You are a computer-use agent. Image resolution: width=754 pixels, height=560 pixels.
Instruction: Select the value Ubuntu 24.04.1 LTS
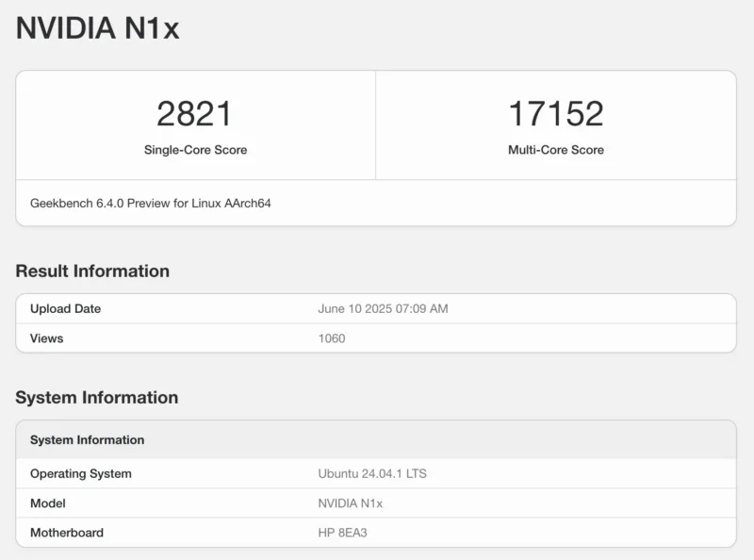[372, 474]
